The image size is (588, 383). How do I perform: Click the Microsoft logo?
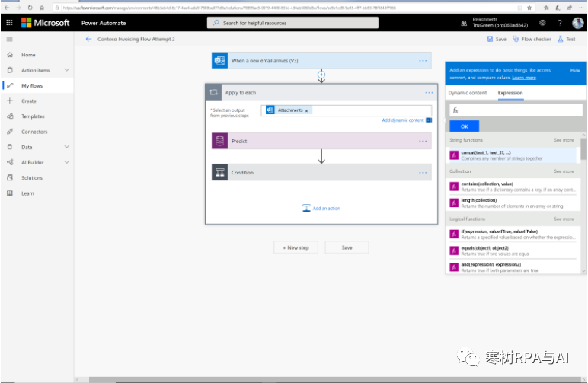46,23
